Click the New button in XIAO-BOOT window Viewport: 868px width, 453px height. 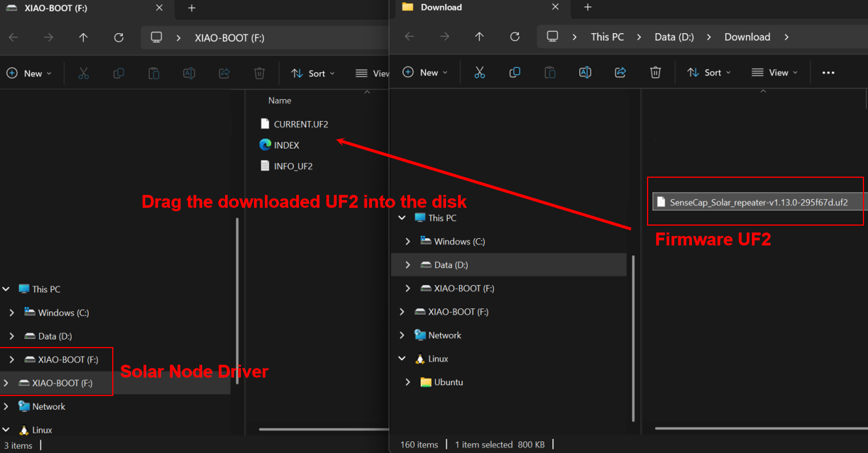[29, 74]
